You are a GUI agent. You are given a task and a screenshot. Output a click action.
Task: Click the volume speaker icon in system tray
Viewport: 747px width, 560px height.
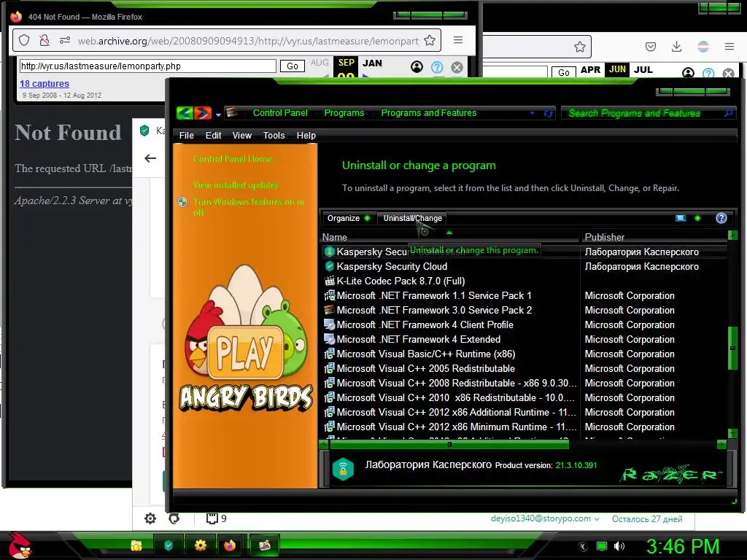coord(619,546)
